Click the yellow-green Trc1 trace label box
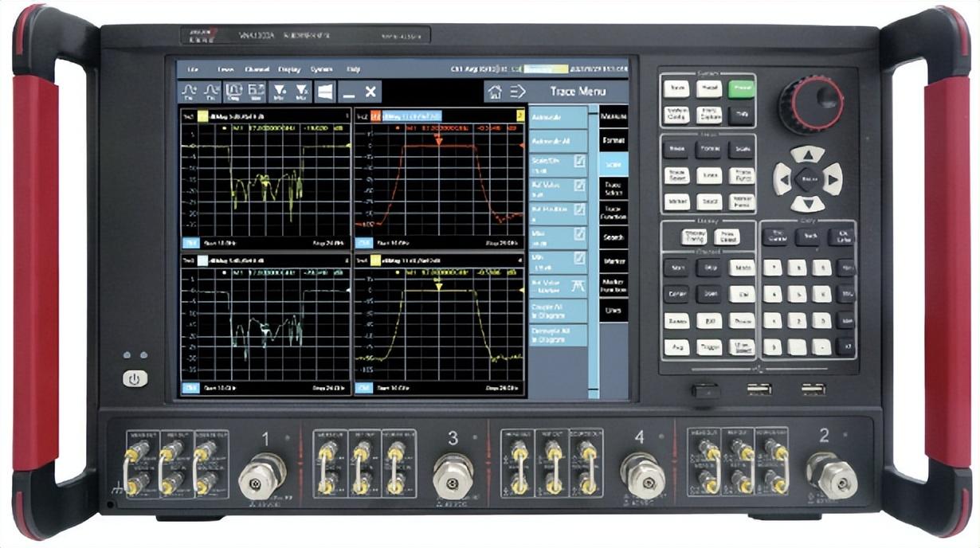980x548 pixels. point(202,115)
